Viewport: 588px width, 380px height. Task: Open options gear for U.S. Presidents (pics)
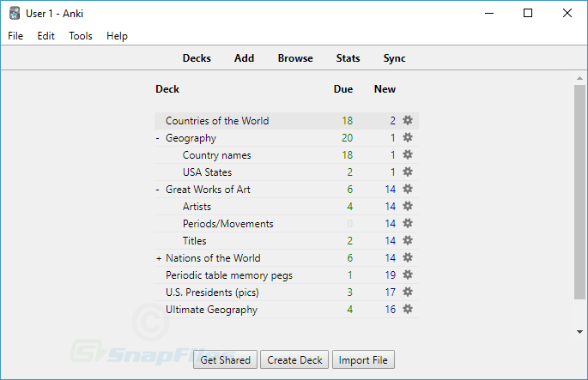(408, 292)
